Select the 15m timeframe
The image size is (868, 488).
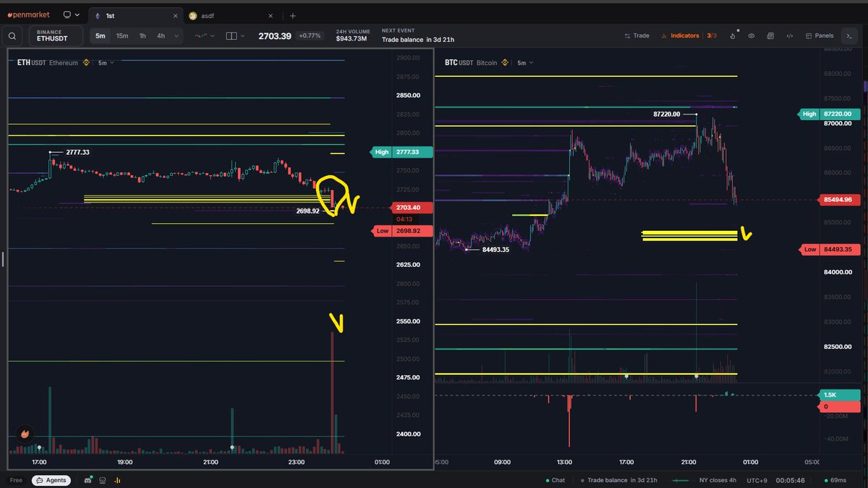122,35
